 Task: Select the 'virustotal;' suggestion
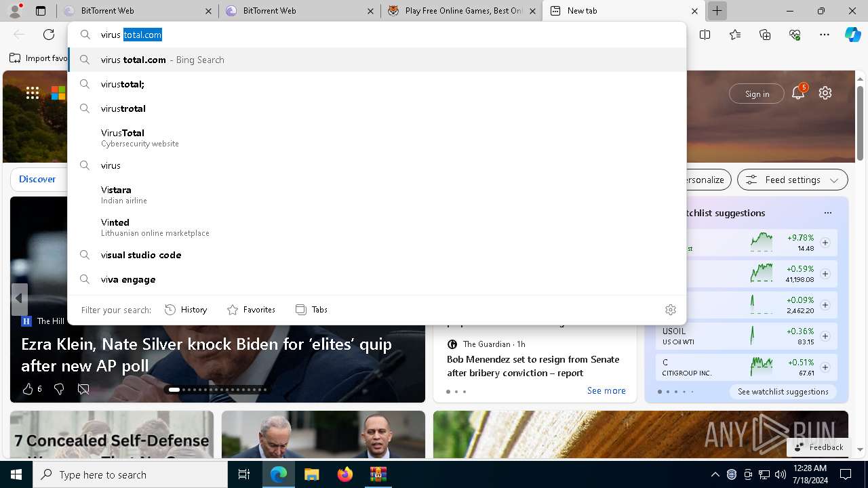point(377,84)
